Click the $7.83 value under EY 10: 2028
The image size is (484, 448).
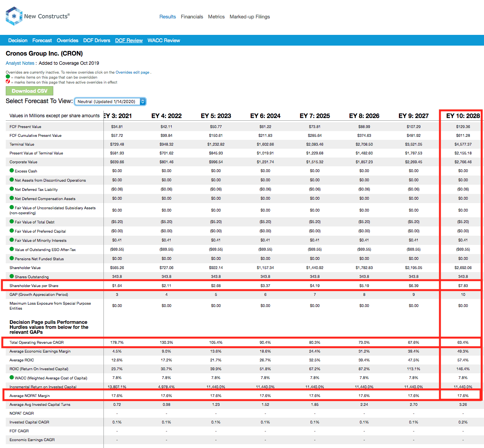coord(463,286)
